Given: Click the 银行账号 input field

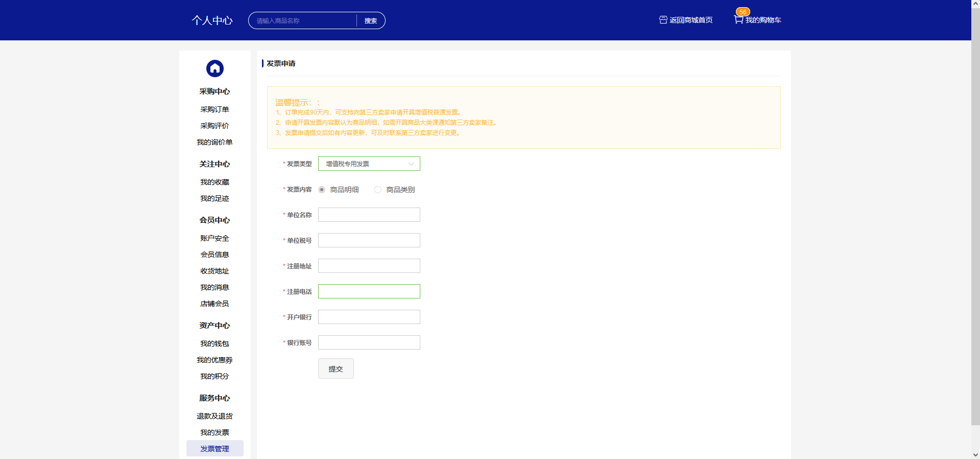Looking at the screenshot, I should [x=369, y=342].
